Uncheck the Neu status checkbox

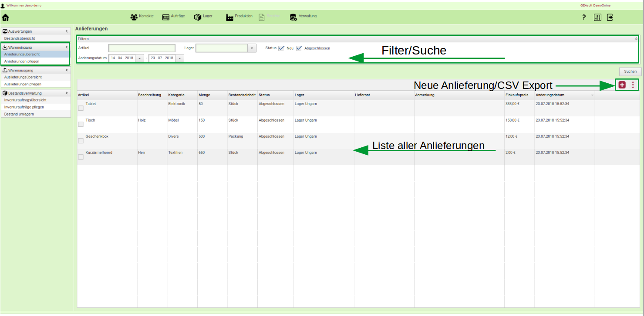coord(281,48)
